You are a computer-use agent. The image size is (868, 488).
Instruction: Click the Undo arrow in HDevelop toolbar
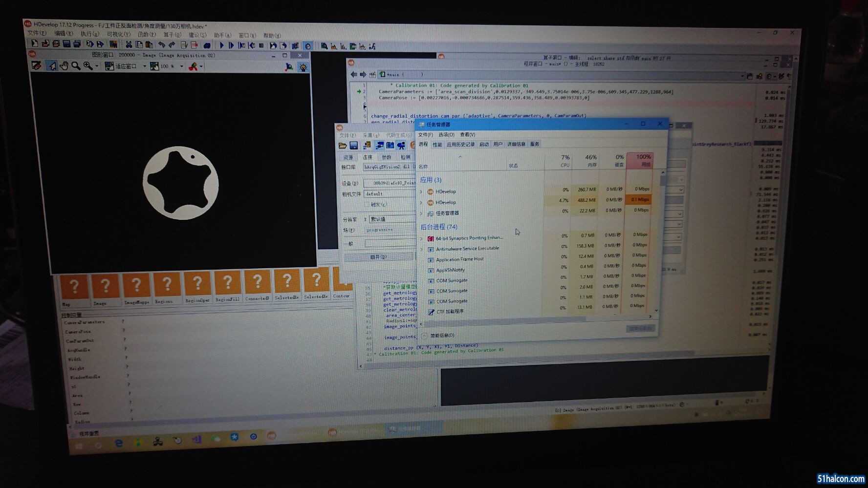[x=161, y=45]
